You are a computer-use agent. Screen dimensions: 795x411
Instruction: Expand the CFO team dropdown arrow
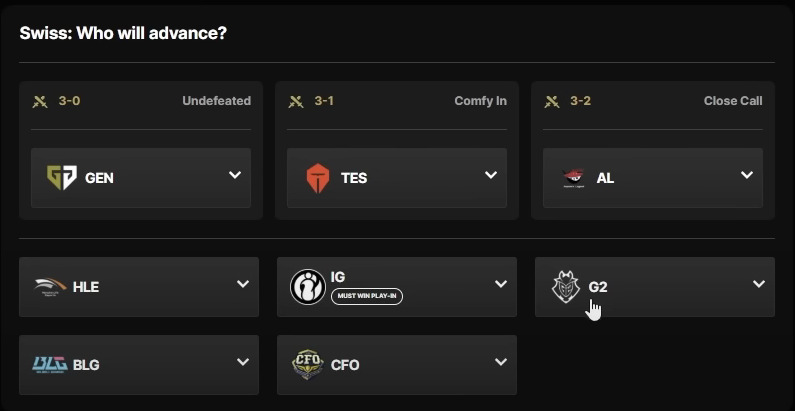coord(501,362)
